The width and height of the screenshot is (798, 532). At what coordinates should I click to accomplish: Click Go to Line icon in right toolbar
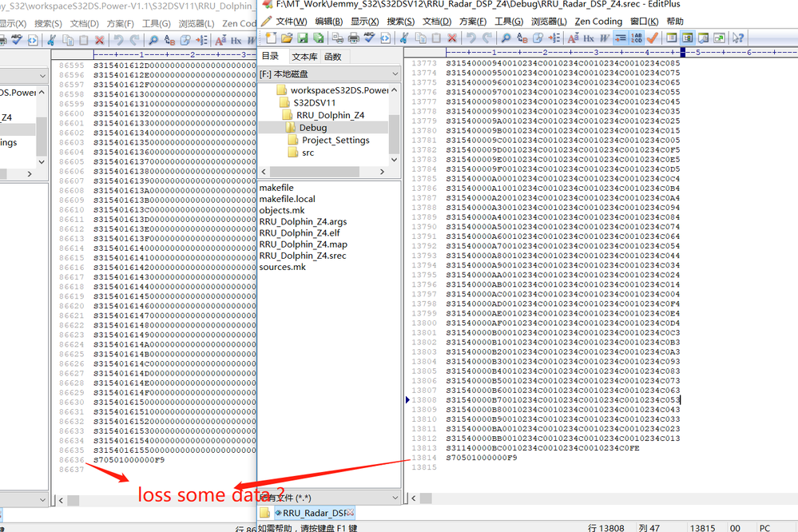(554, 38)
